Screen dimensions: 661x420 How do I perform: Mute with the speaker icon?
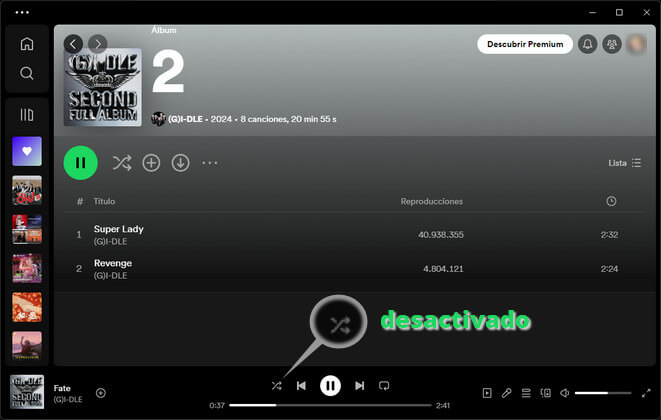[x=564, y=393]
